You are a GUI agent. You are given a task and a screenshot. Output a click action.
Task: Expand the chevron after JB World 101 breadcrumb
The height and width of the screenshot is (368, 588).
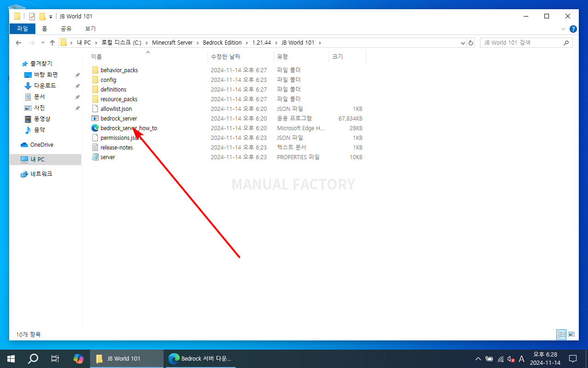[x=320, y=43]
